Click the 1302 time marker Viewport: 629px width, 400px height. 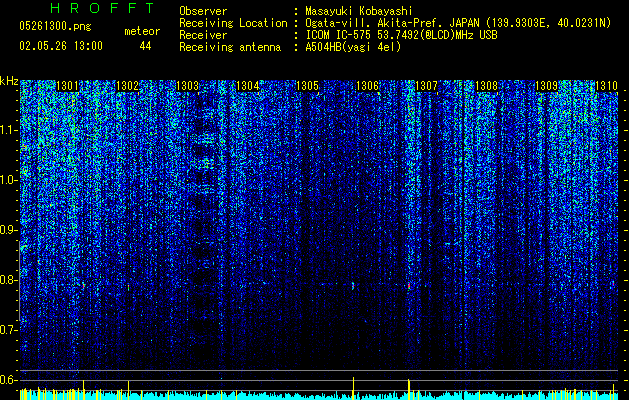click(x=127, y=86)
